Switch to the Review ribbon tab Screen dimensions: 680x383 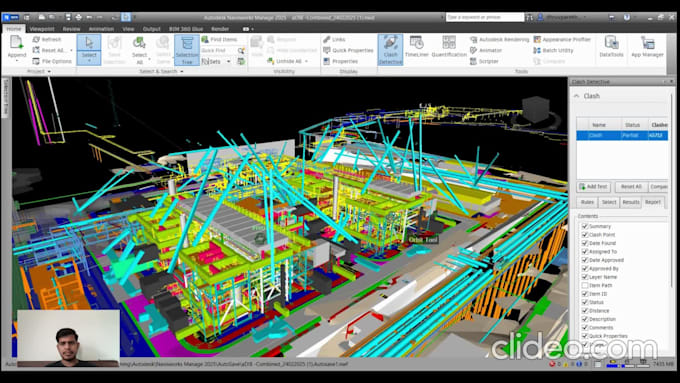click(71, 29)
